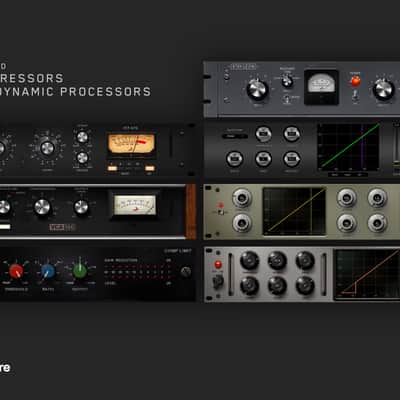Click the amber VU meter
This screenshot has width=400, height=400.
tap(131, 144)
